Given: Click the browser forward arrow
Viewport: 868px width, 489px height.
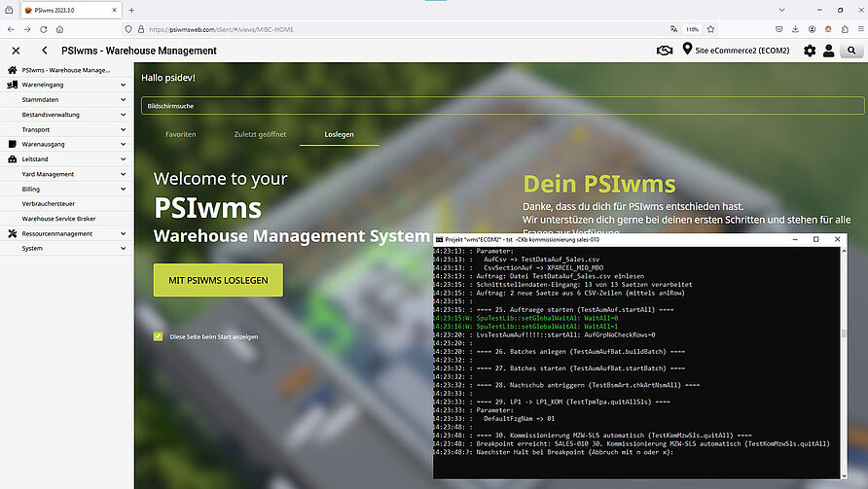Looking at the screenshot, I should click(x=27, y=29).
